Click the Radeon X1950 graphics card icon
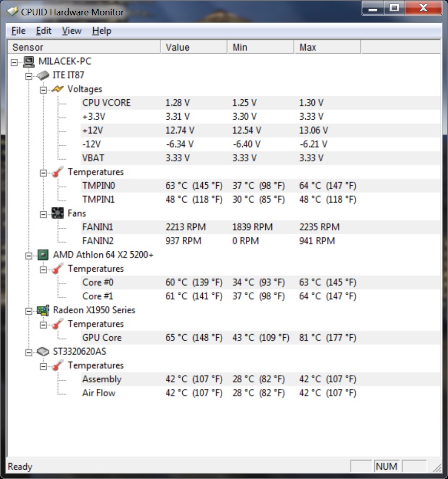Screen dimensions: 448x479 pos(43,310)
